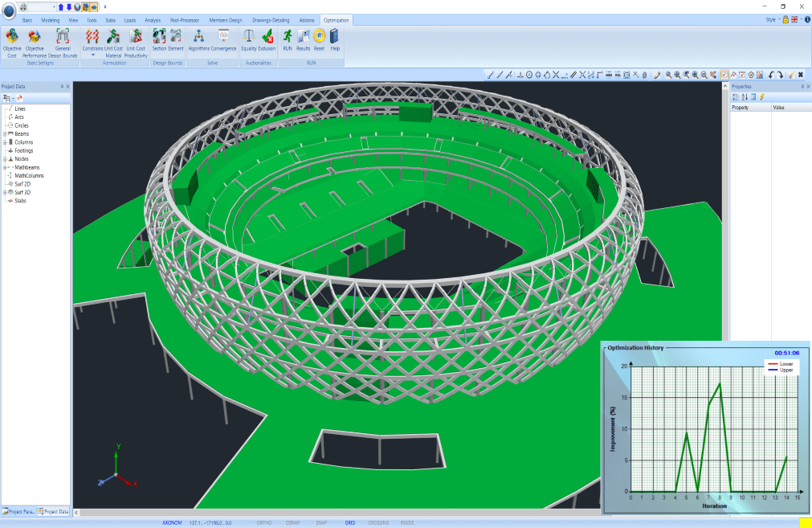Screen dimensions: 812x528
Task: Toggle SNAP mode in status bar
Action: coord(321,523)
